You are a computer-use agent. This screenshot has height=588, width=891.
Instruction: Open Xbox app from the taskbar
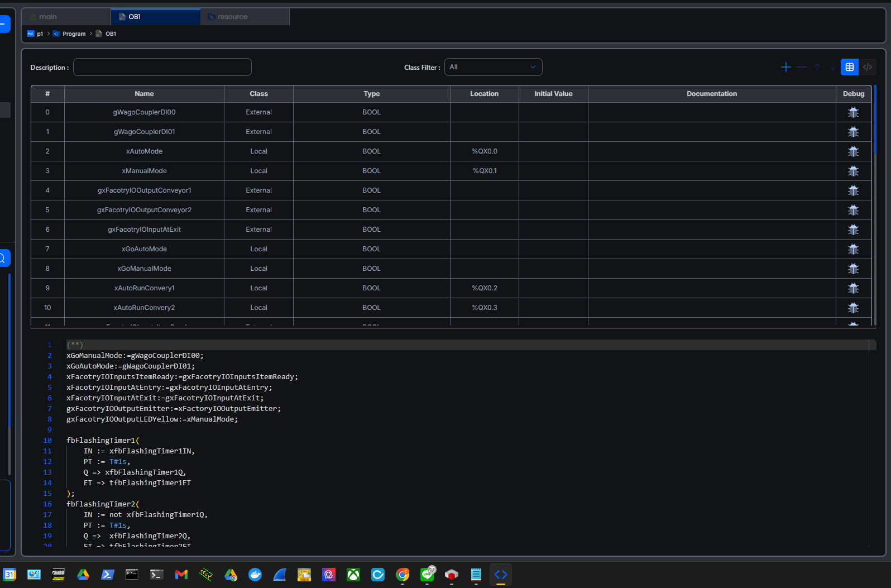tap(353, 575)
